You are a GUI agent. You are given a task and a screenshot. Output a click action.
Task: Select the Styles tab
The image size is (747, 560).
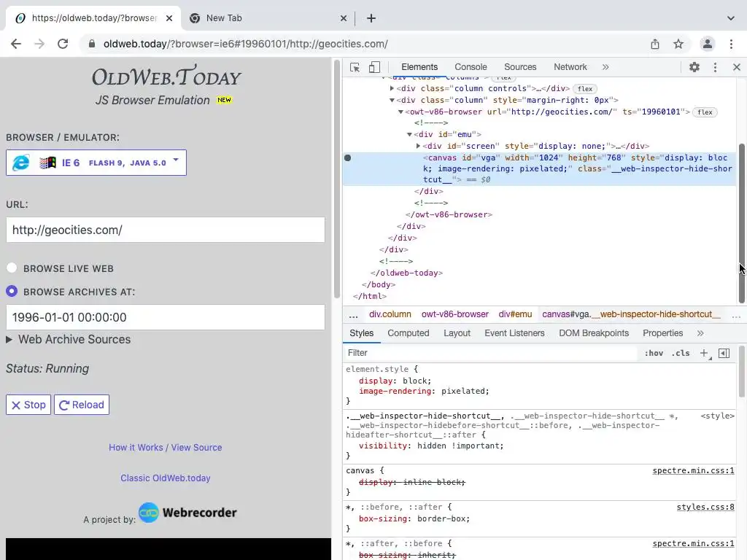[362, 333]
